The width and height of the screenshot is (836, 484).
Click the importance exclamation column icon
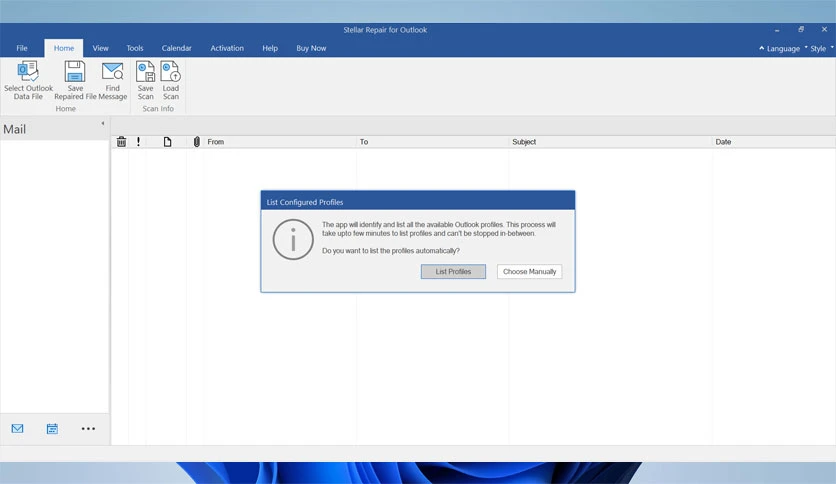click(x=139, y=142)
